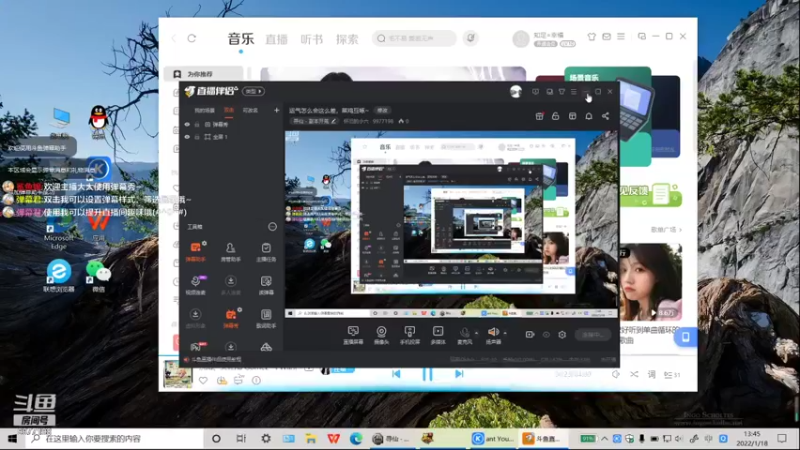Toggle lock on 弹幕秀 source

[x=197, y=124]
